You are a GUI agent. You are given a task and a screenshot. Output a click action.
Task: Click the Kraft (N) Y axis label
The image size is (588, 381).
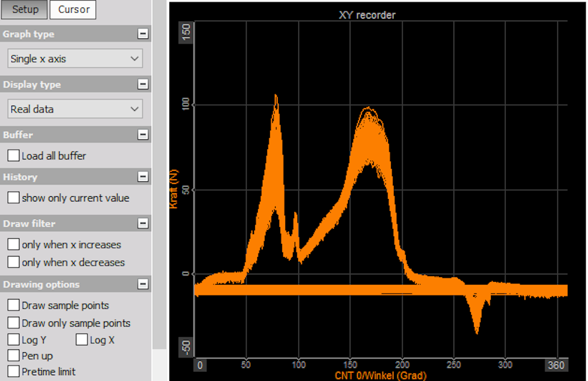coord(173,189)
